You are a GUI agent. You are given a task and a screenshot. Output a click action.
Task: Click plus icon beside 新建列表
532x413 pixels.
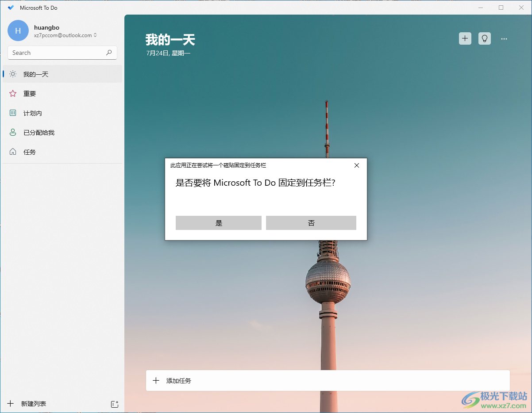pos(11,404)
